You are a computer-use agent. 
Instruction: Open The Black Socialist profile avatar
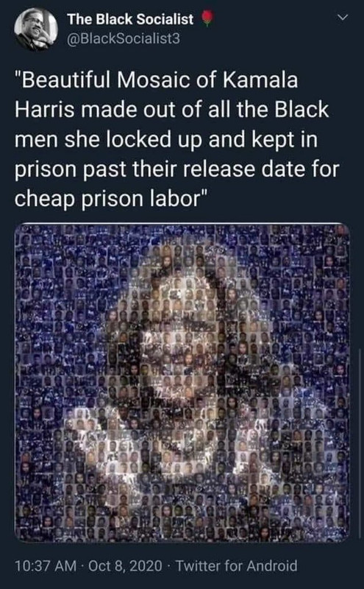(x=36, y=29)
